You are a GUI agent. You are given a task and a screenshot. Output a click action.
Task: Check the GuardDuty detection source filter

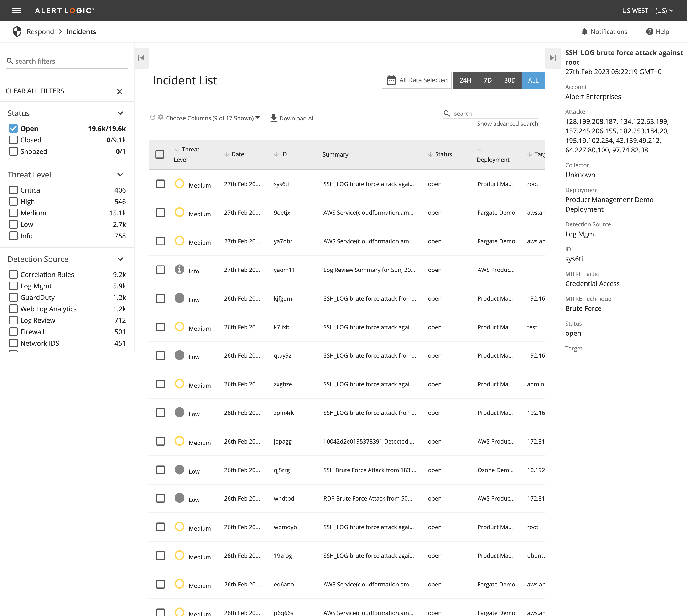coord(13,297)
